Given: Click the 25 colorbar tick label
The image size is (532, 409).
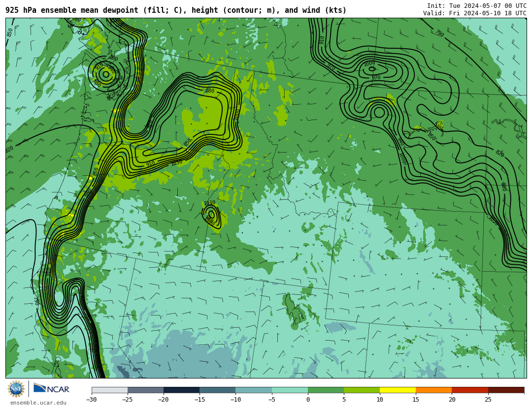Looking at the screenshot, I should 488,400.
